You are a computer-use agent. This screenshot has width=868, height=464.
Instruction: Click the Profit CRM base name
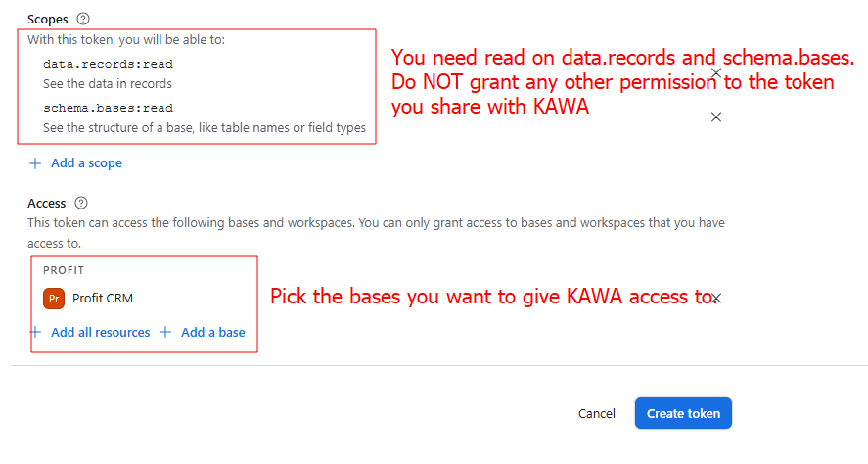coord(103,298)
